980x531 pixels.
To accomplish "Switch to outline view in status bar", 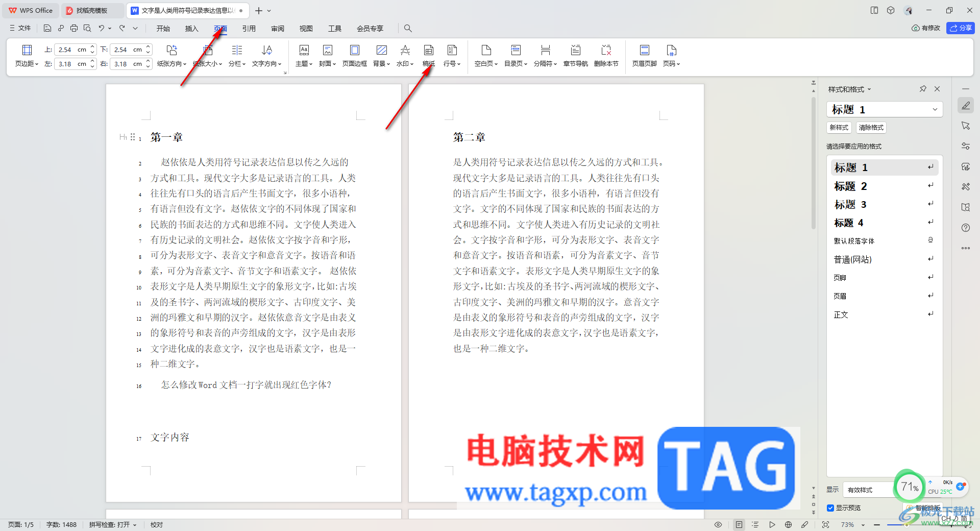I will point(755,524).
